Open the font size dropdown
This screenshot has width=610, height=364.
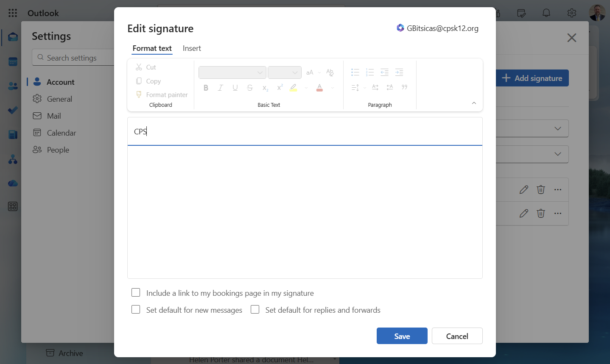[x=285, y=72]
